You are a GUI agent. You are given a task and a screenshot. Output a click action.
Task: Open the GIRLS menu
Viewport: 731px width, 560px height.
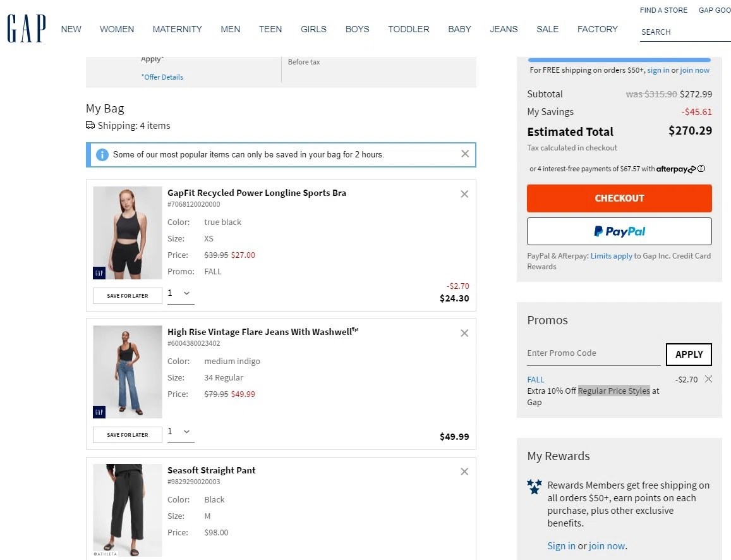coord(313,29)
